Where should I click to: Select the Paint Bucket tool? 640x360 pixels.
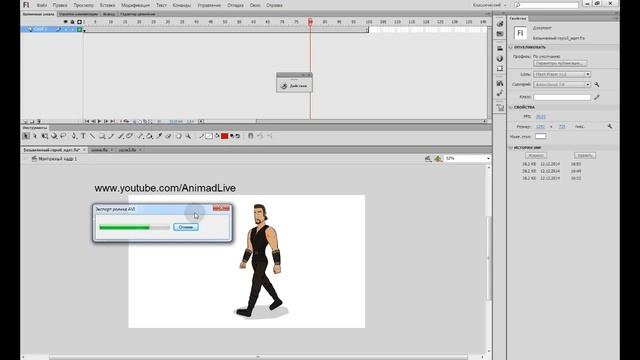[149, 136]
